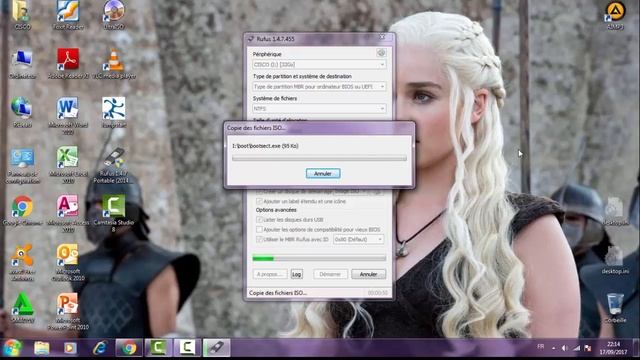Show hidden system tray icons arrow

(x=553, y=348)
